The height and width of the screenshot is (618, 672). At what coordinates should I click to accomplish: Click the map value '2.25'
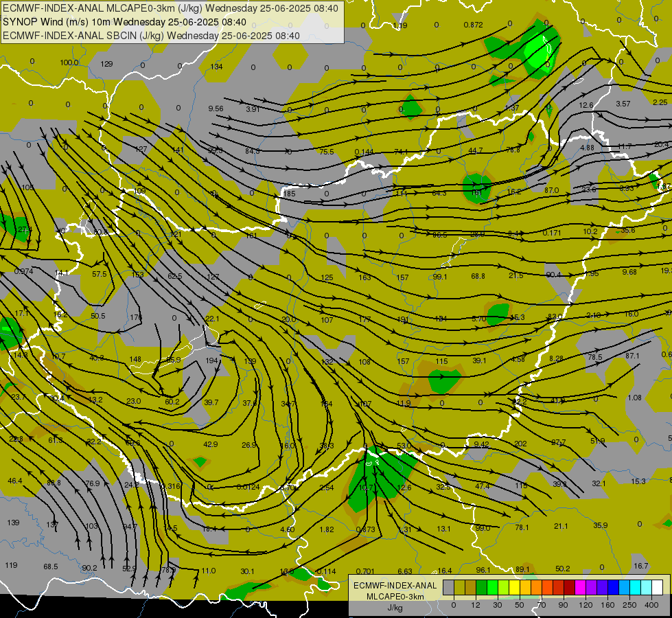tap(660, 102)
